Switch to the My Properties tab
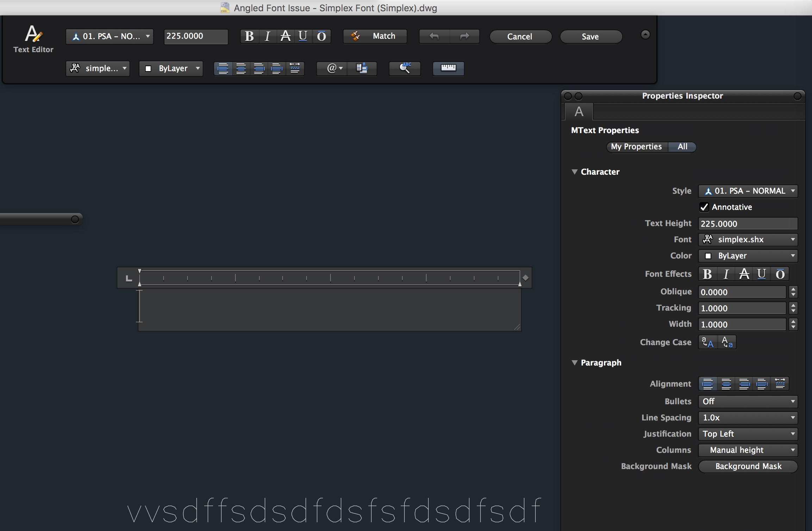Viewport: 812px width, 531px height. [x=636, y=147]
